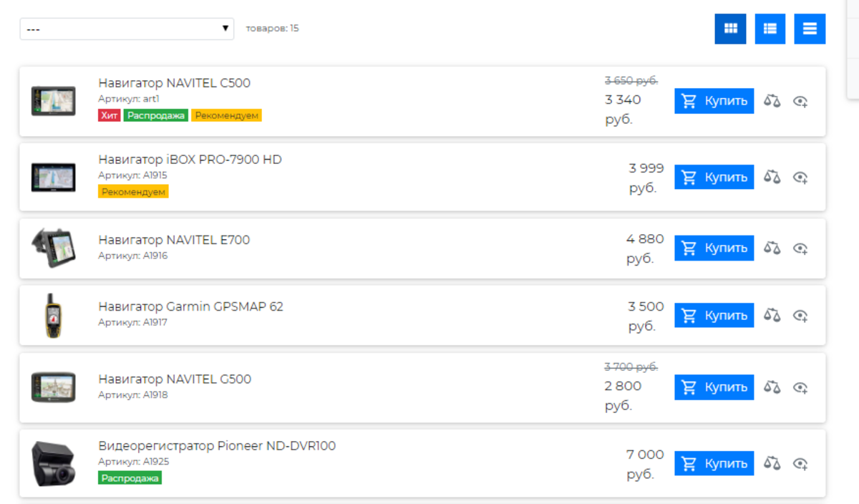Open Навигатор NAVITEL E700 product title
Screen dimensions: 859x504
174,241
